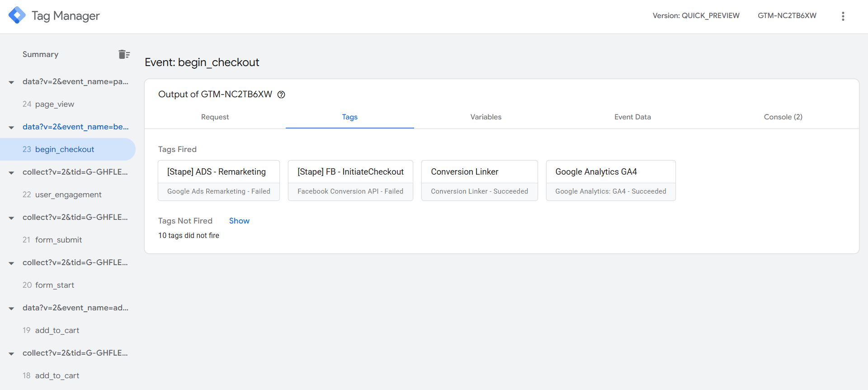
Task: Select Summary in the sidebar
Action: coord(41,54)
